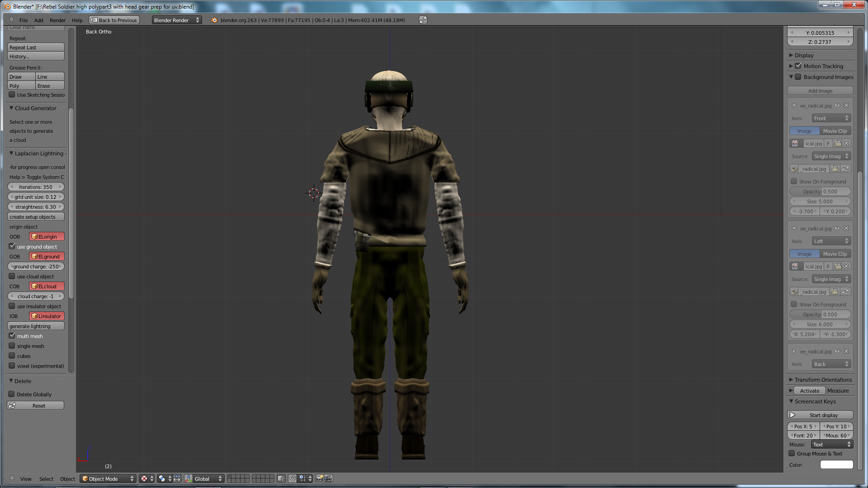Open Mouse Text dropdown in Screencast Keys
This screenshot has height=488, width=868.
pyautogui.click(x=832, y=444)
